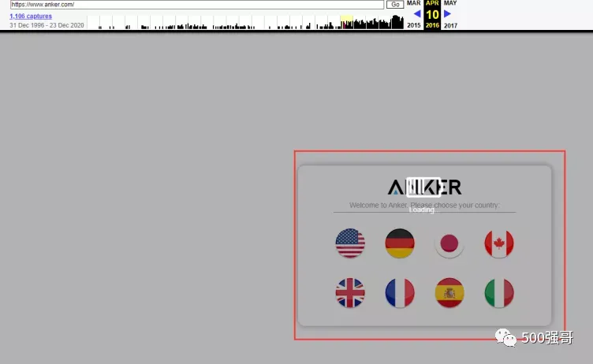Click the Anker logo

[424, 187]
